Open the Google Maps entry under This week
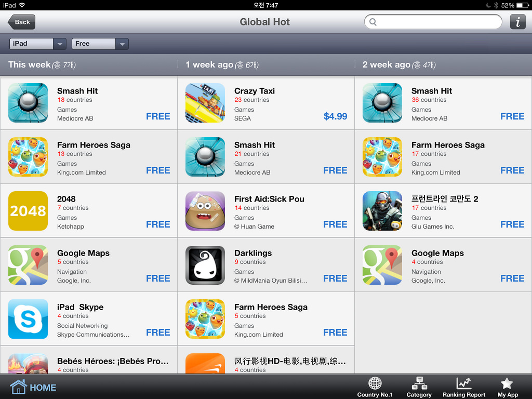Viewport: 532px width, 399px height. coord(88,265)
